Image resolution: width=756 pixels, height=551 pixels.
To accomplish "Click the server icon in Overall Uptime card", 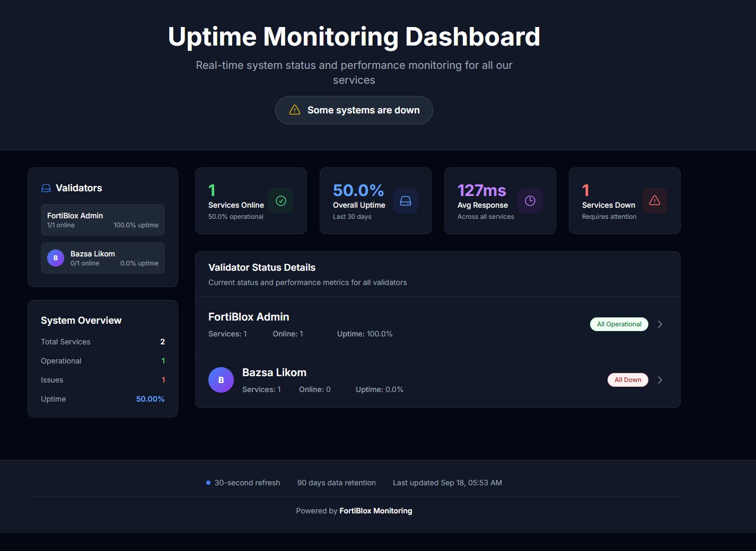I will pos(406,200).
